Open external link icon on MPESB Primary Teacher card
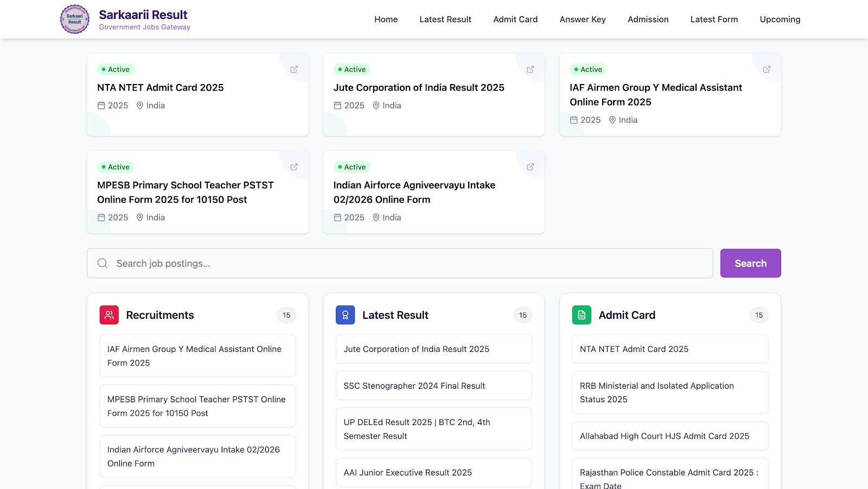The image size is (868, 489). click(x=294, y=167)
